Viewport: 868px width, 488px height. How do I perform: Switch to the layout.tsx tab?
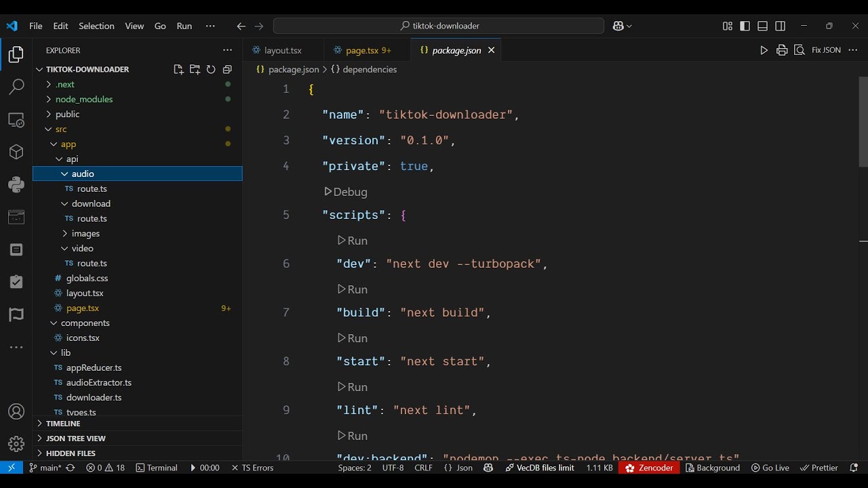point(283,50)
